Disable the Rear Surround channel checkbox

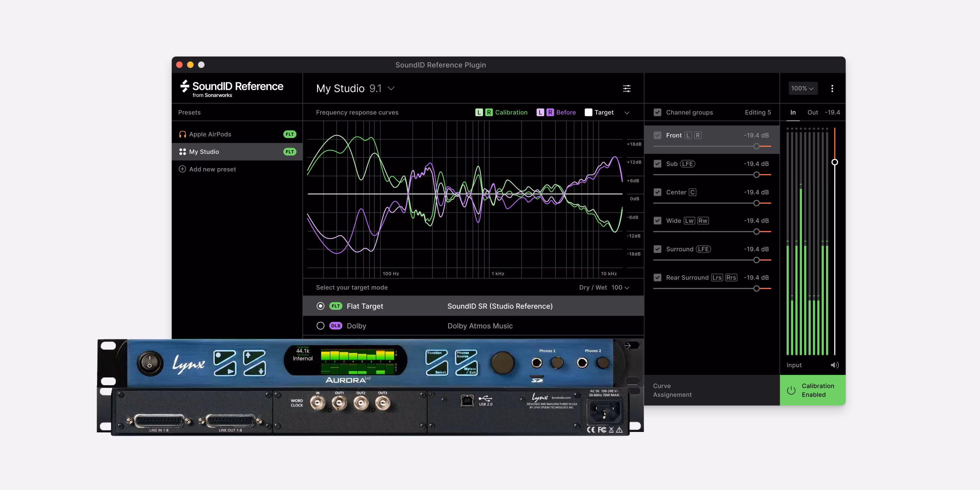click(x=658, y=277)
